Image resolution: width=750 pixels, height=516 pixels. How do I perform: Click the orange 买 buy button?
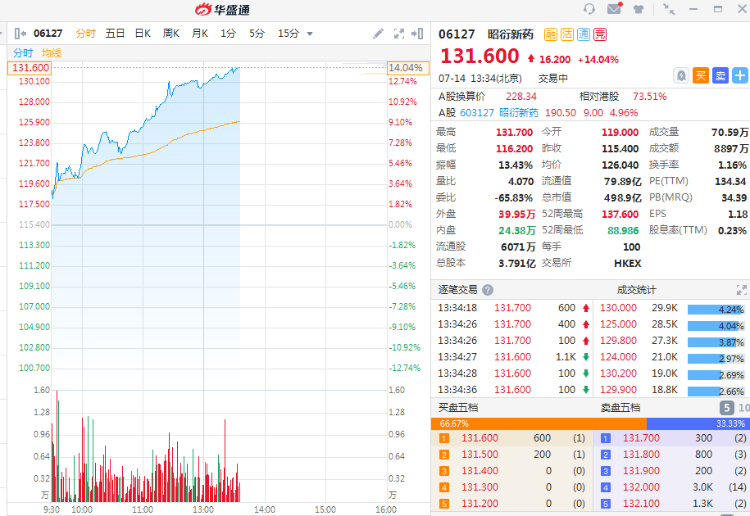click(700, 75)
